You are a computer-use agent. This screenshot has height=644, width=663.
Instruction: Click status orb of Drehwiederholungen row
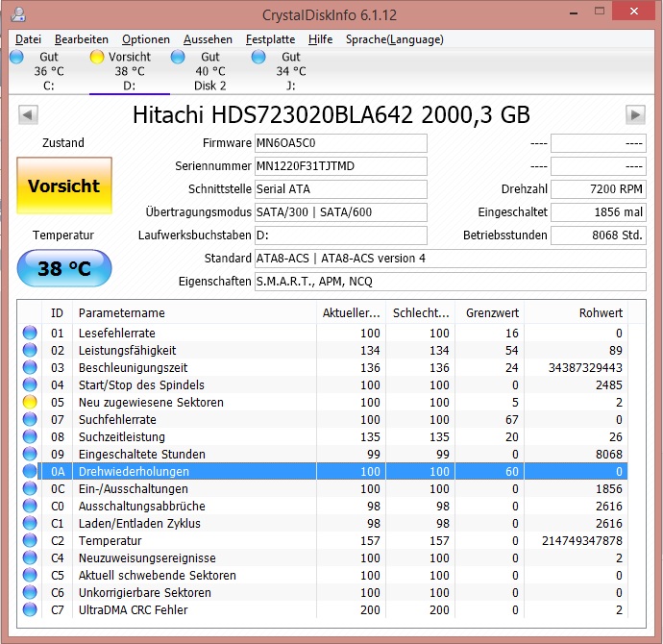pyautogui.click(x=30, y=471)
